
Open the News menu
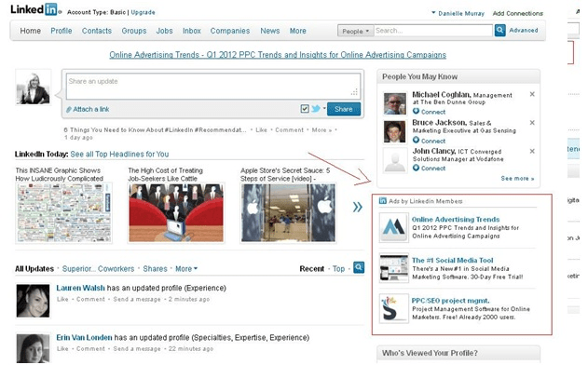pos(270,31)
